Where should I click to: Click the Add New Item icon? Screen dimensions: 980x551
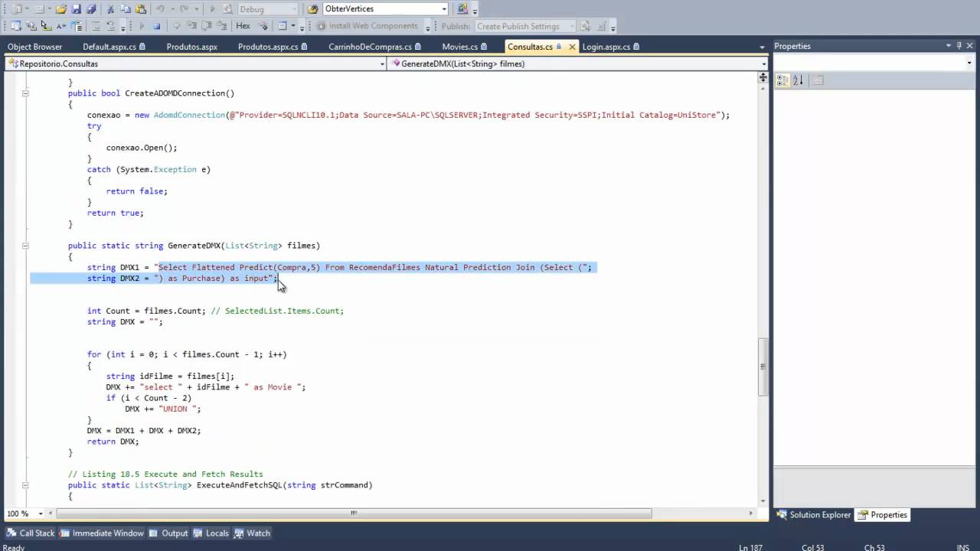click(38, 9)
